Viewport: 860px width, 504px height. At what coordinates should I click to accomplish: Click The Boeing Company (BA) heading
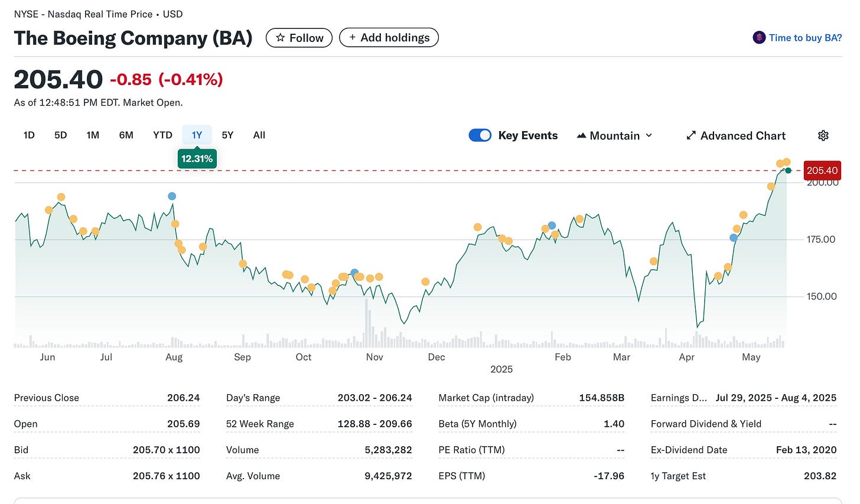pos(133,38)
